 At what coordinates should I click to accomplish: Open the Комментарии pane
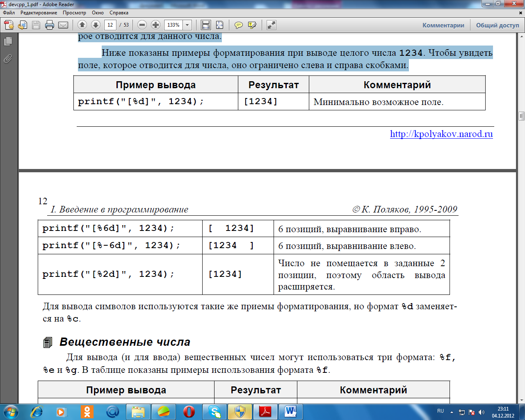tap(443, 25)
